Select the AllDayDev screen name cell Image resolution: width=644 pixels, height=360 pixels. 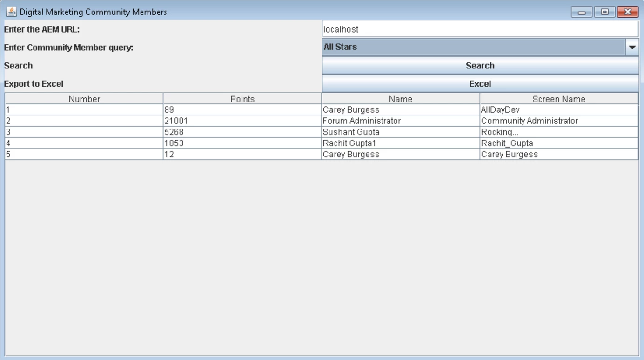[559, 110]
